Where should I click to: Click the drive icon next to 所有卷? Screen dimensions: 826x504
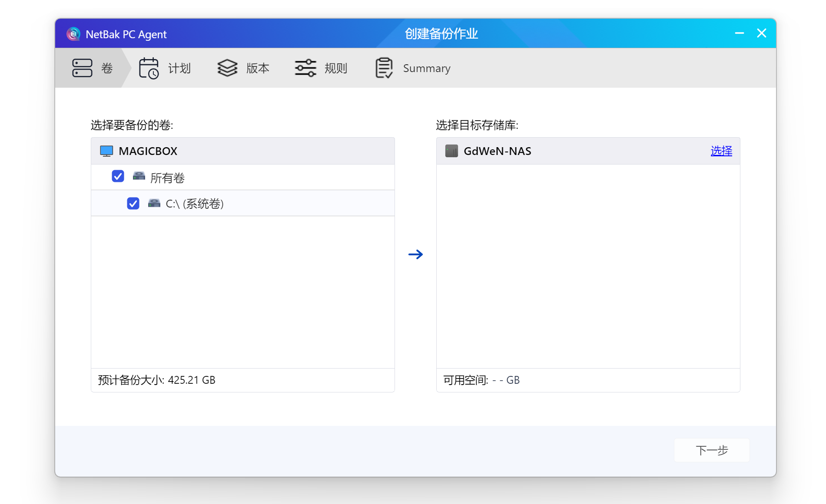(x=139, y=176)
